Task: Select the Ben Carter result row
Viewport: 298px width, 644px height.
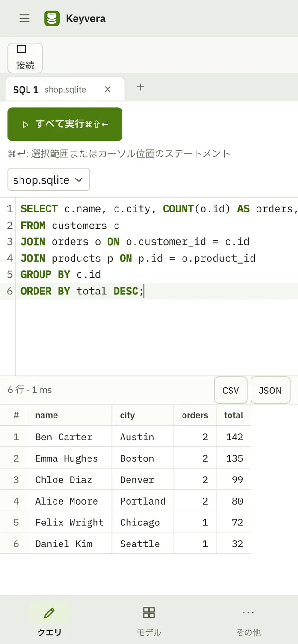Action: click(125, 437)
